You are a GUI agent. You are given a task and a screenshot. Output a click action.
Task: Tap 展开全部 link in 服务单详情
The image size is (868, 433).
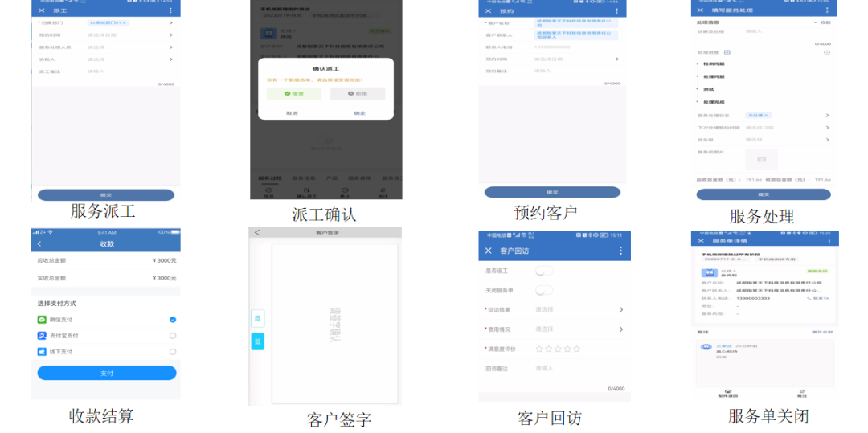pos(822,333)
